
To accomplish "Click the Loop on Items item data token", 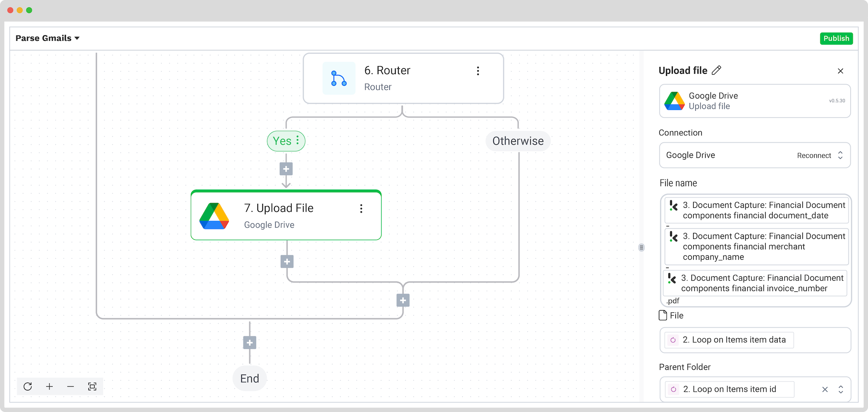I will click(x=729, y=340).
